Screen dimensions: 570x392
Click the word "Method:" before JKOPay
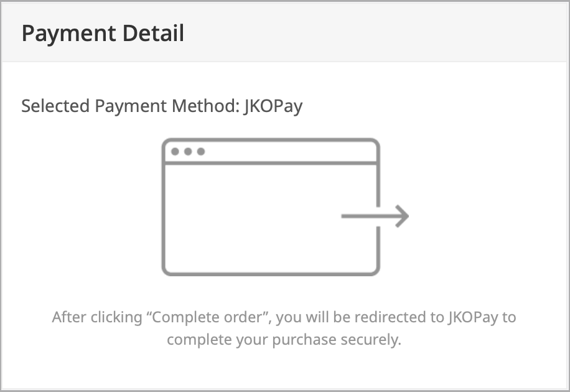pos(206,106)
